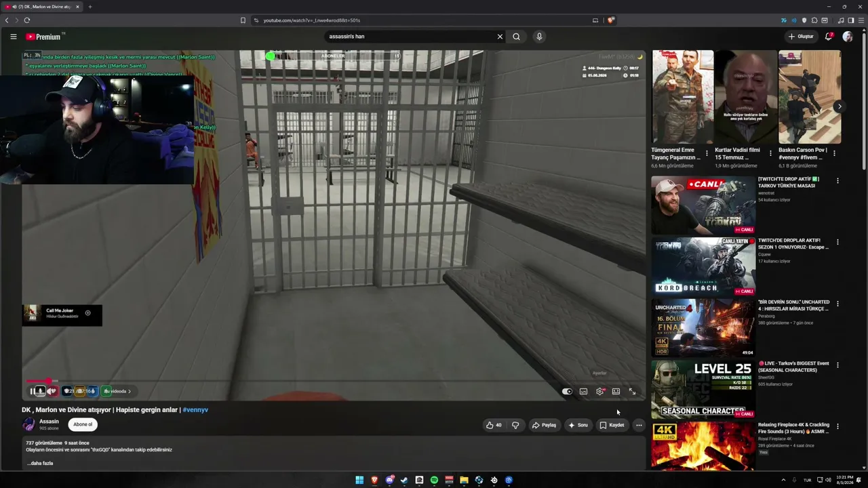Open the Windows Start menu
This screenshot has height=488, width=868.
pos(359,481)
